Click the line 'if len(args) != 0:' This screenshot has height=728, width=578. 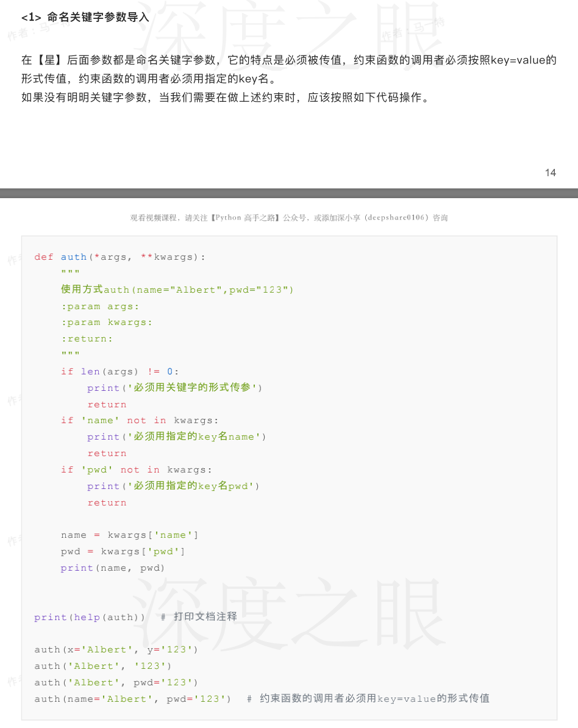(120, 371)
